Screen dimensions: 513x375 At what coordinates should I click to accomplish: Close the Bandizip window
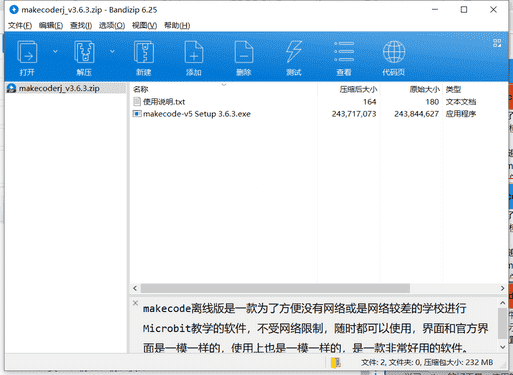(493, 10)
